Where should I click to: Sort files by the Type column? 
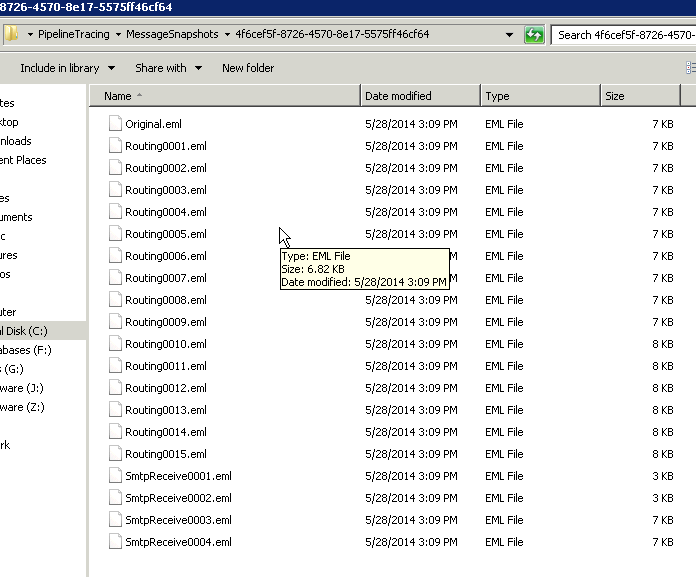pos(540,96)
